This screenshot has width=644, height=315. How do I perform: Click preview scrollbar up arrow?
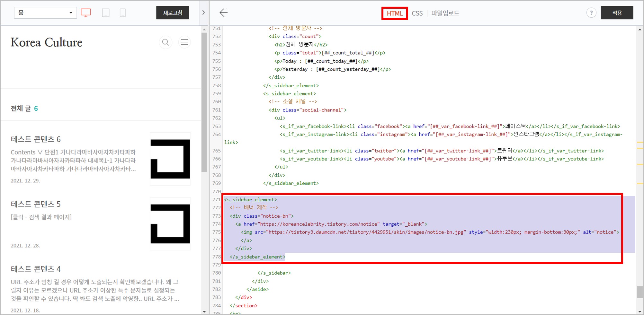(x=204, y=30)
